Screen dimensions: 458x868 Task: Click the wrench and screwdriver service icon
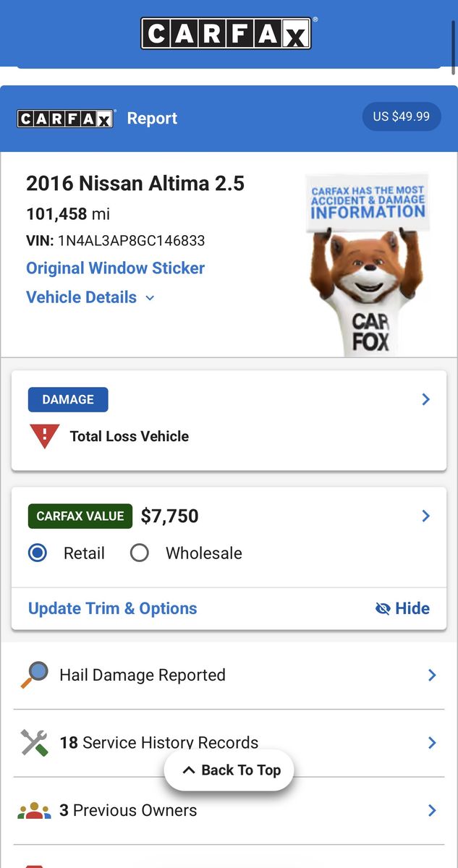click(35, 743)
